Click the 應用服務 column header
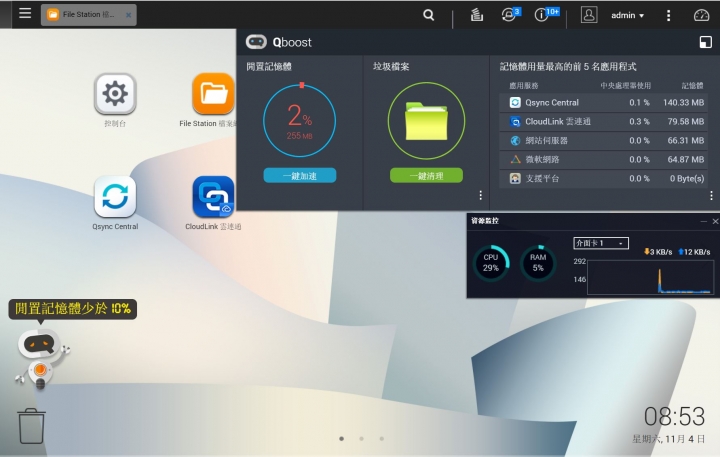Screen dimensions: 720x457 click(x=524, y=85)
